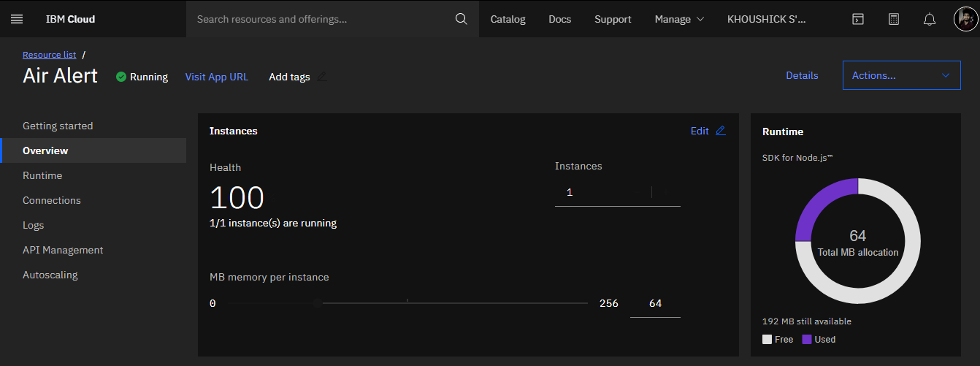Screen dimensions: 980x366
Task: Click the IBM Cloud logo text
Action: [70, 19]
